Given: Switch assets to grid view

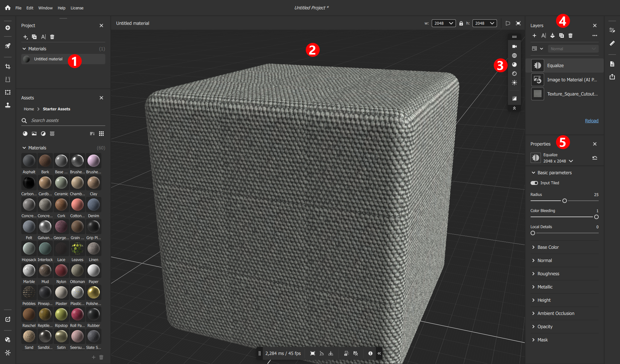Looking at the screenshot, I should (x=101, y=134).
